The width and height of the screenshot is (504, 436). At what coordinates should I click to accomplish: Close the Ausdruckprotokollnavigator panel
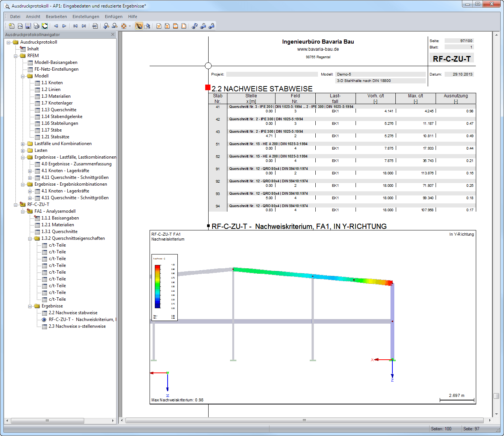[x=112, y=35]
